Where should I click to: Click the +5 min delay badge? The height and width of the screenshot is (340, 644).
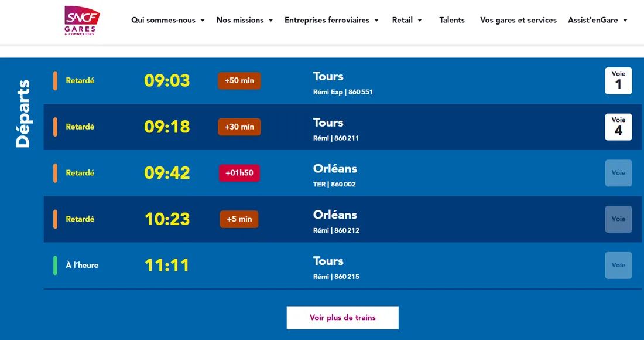(x=239, y=219)
